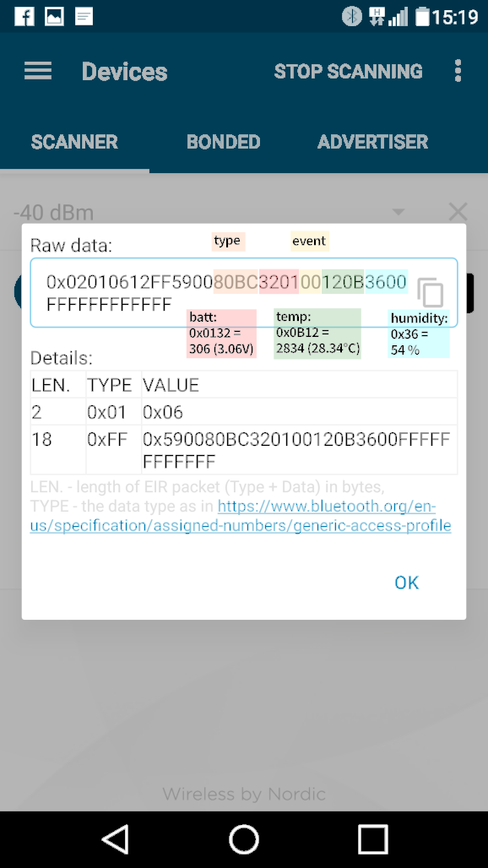Screen dimensions: 488x868
Task: Copy raw data with the copy icon
Action: tap(431, 292)
